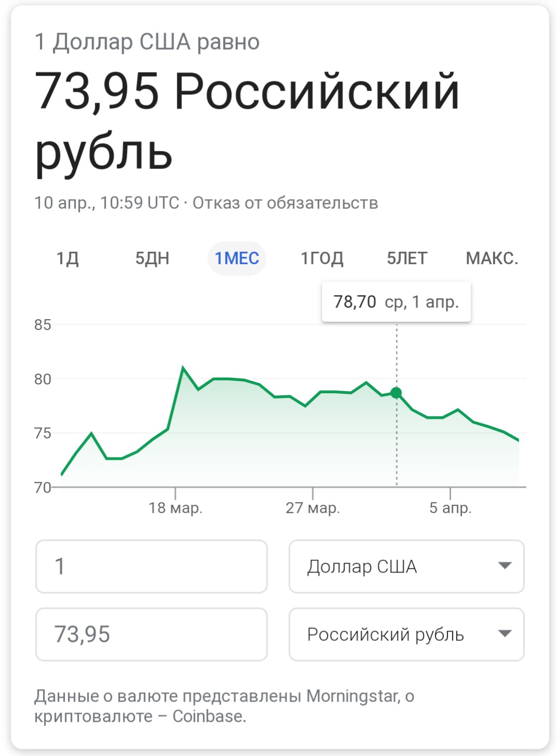Expand the Российский рубль currency dropdown
This screenshot has width=560, height=756.
tap(406, 634)
